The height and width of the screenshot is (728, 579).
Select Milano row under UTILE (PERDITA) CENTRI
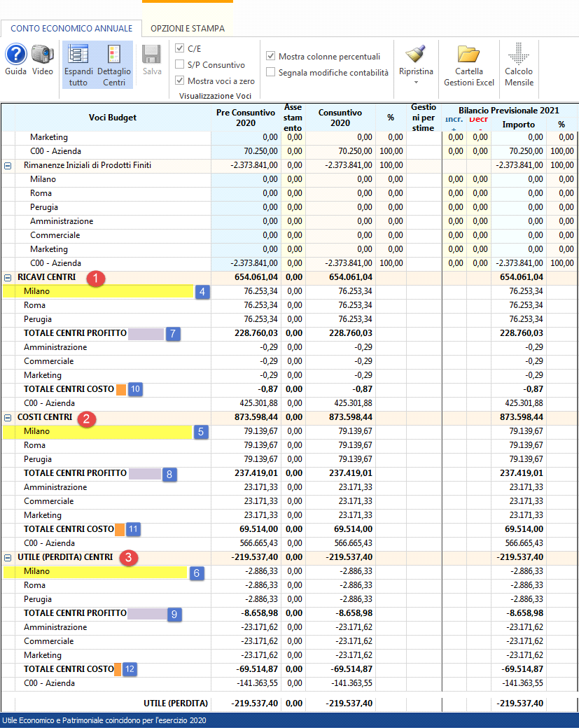pyautogui.click(x=106, y=571)
